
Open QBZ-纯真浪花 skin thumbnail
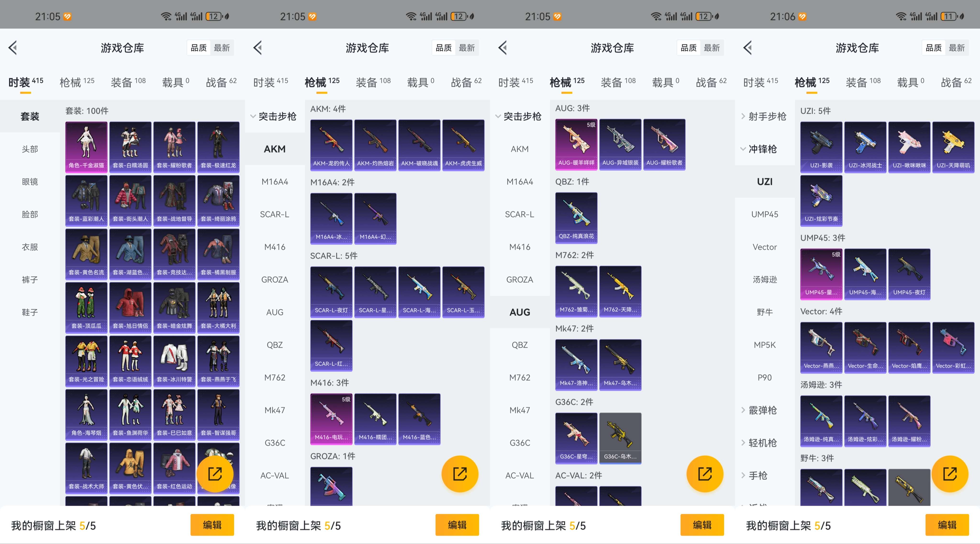click(576, 218)
